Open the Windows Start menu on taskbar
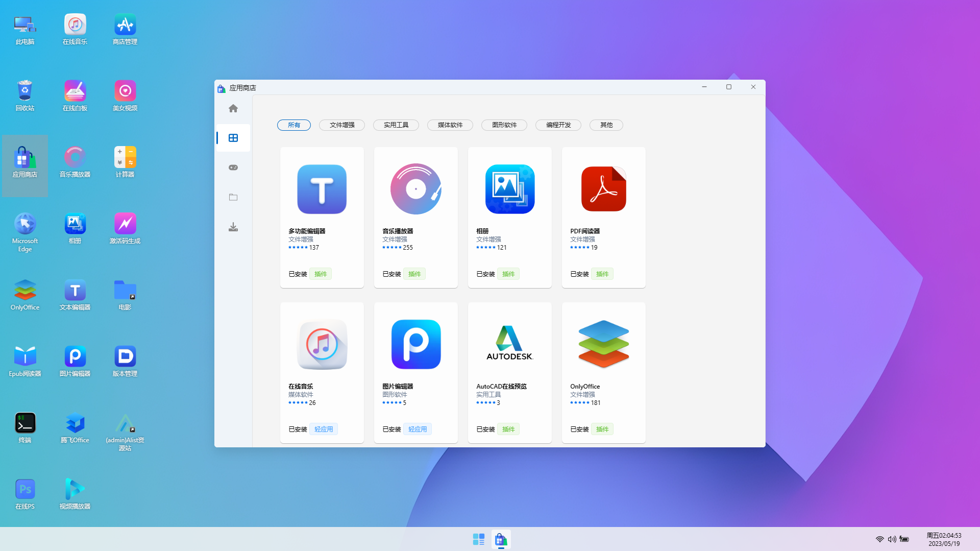Screen dimensions: 980x551 pos(478,539)
